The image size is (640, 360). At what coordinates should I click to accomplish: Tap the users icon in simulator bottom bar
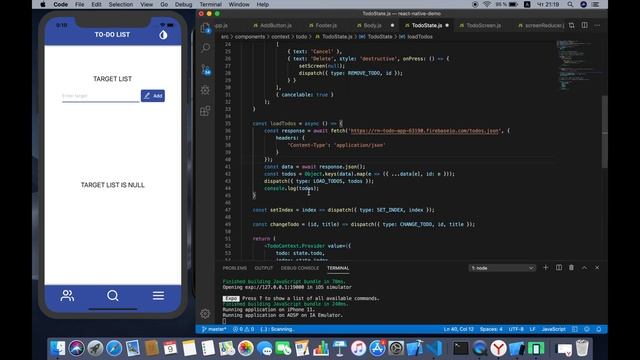67,296
